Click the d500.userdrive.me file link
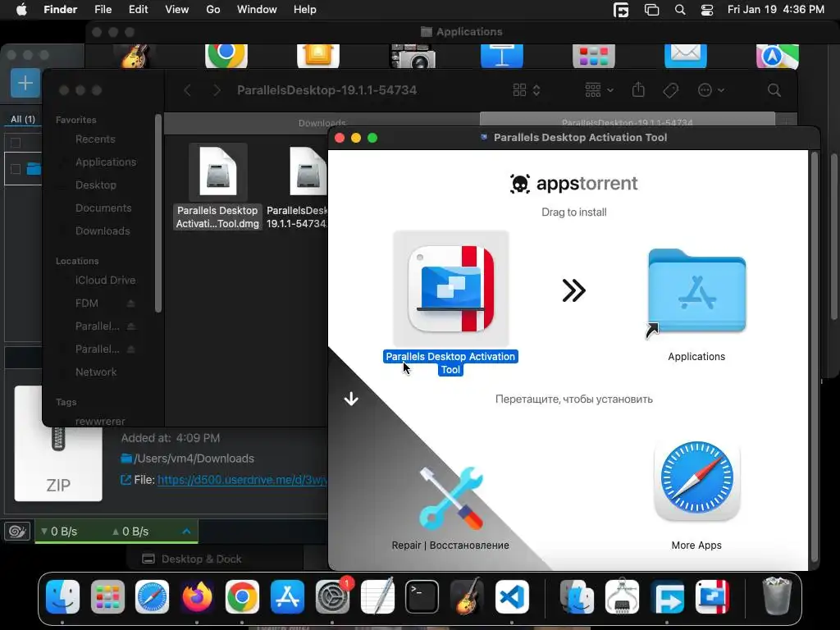Screen dimensions: 840x630 pyautogui.click(x=242, y=480)
